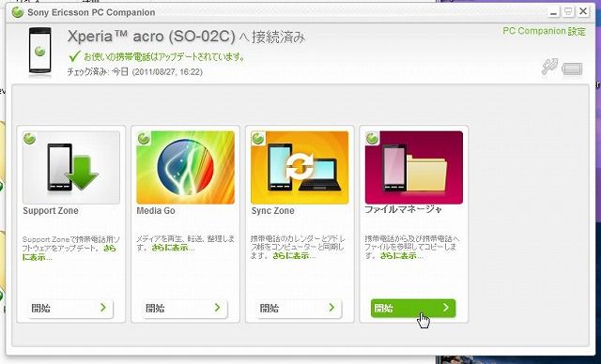
Task: Click the Sony Ericsson badge on Support Zone tile
Action: [29, 138]
